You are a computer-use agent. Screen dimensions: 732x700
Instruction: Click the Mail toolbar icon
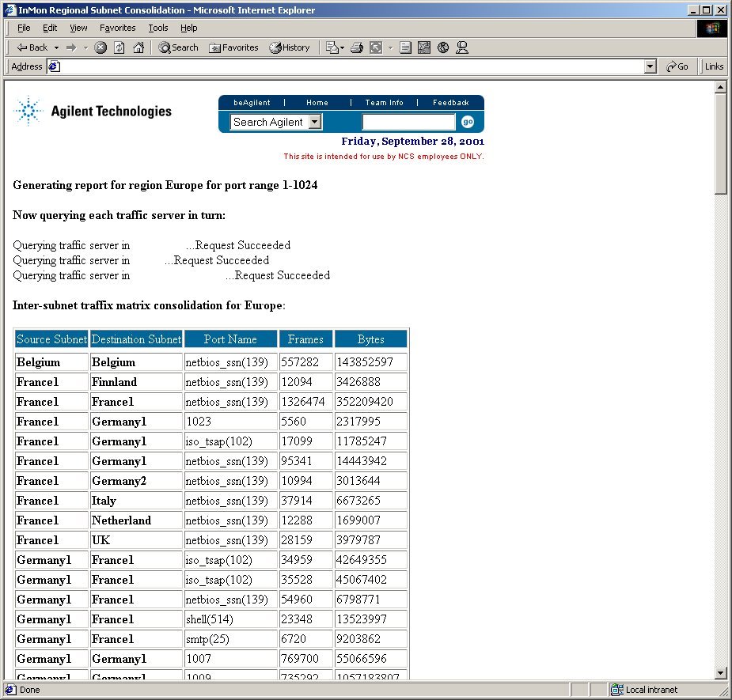click(333, 47)
